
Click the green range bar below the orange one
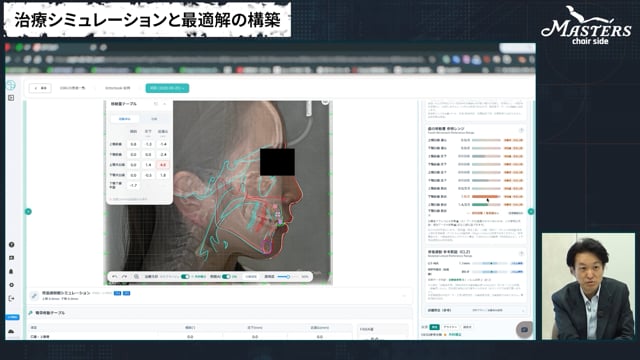486,204
